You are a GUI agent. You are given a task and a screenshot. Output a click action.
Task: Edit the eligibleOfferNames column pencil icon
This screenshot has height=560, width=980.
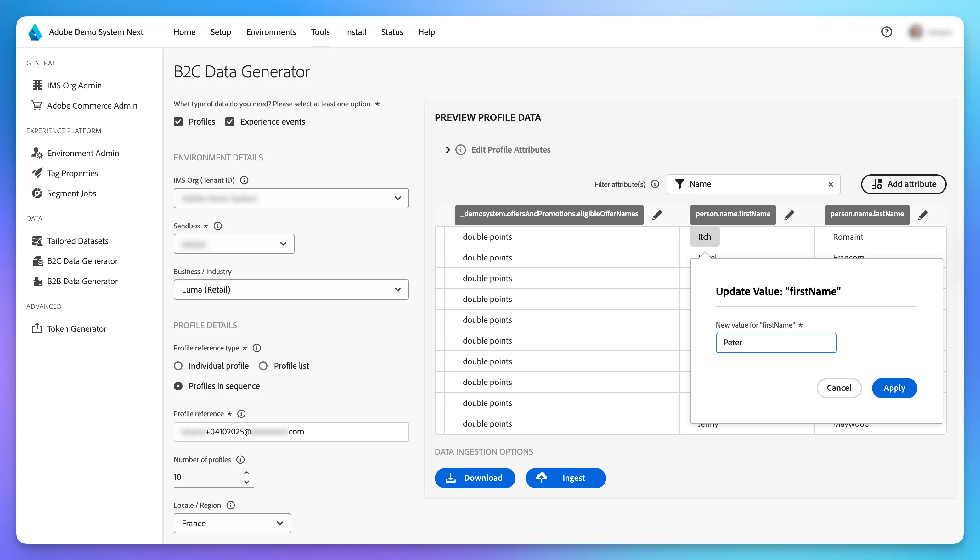pos(657,215)
